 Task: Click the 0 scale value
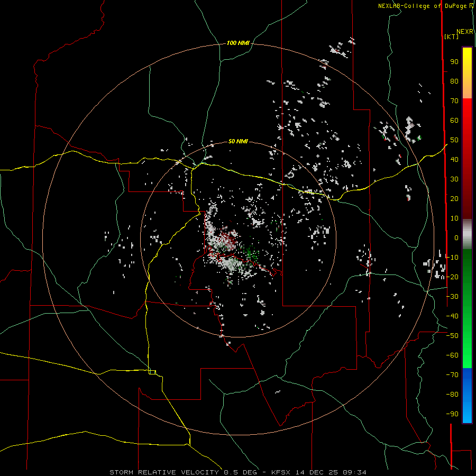[456, 238]
